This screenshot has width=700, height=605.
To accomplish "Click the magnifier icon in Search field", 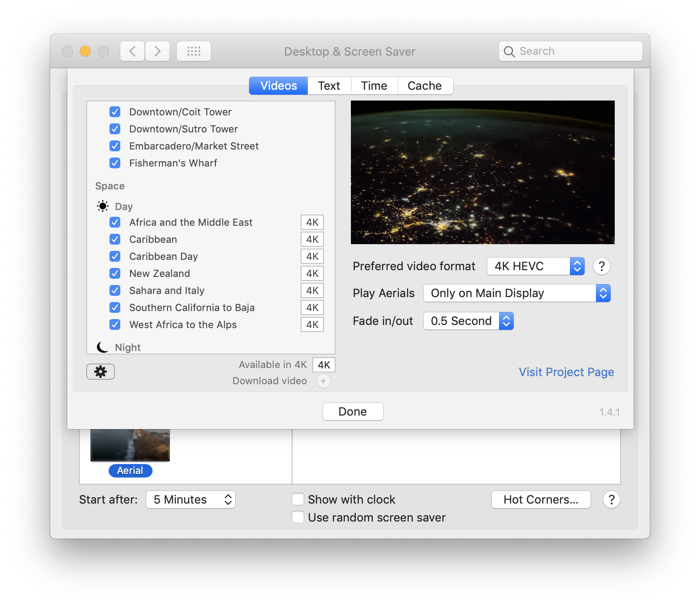I will click(x=509, y=52).
